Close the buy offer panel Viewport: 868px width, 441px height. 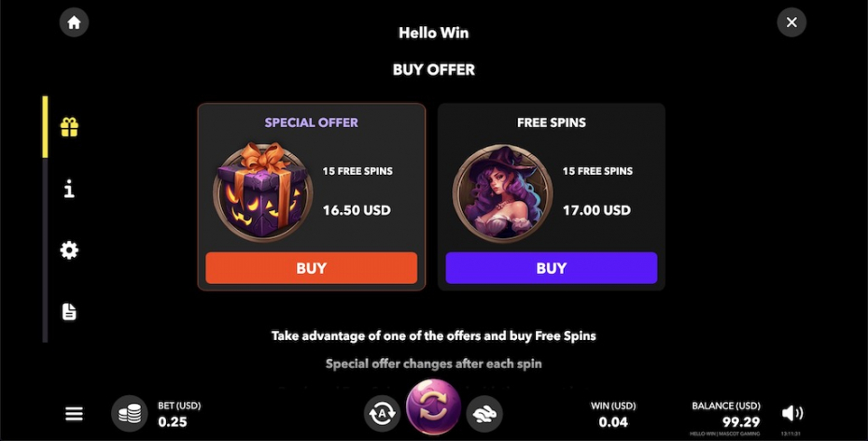point(791,22)
